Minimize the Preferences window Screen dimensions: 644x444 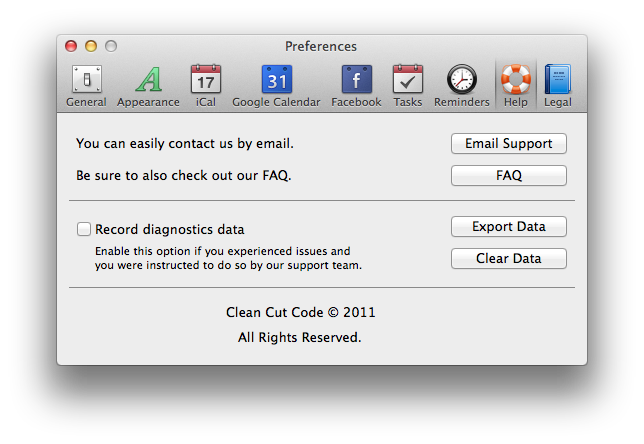[91, 46]
